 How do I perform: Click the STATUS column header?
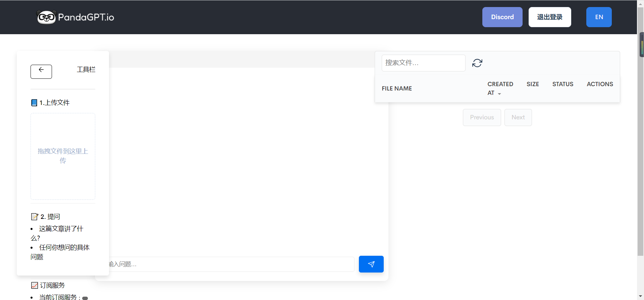(562, 84)
